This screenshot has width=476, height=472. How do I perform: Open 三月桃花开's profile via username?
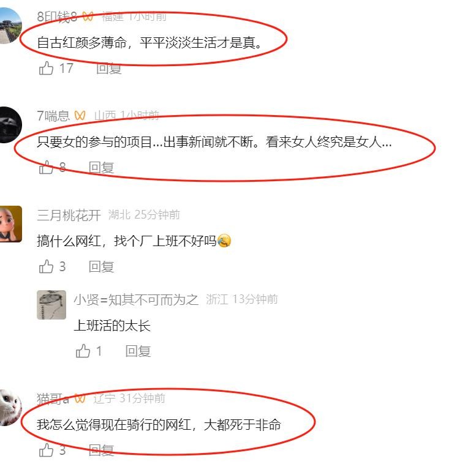point(69,215)
